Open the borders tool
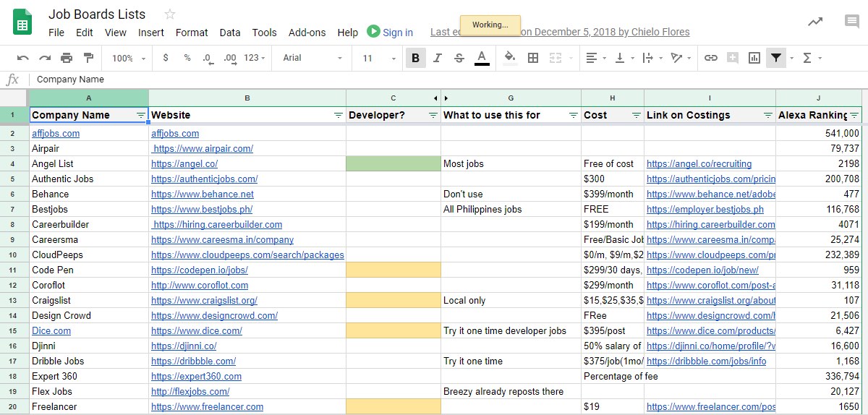 533,58
